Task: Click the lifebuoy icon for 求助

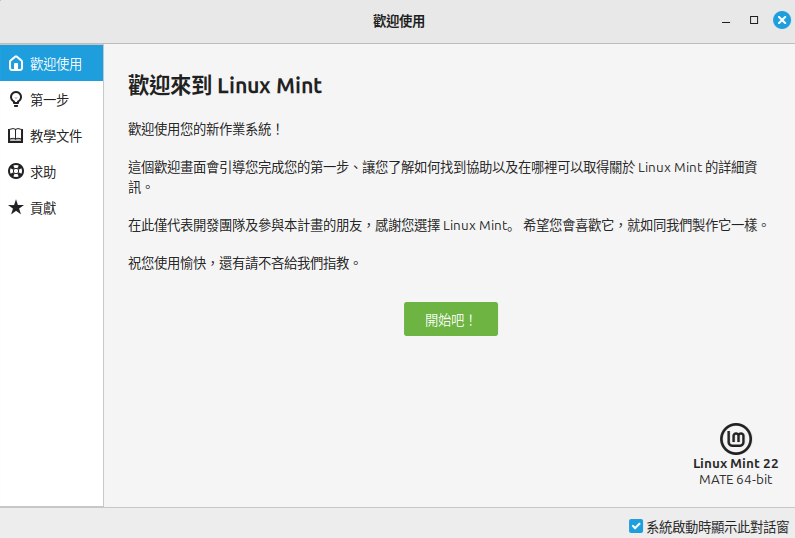Action: [x=15, y=172]
